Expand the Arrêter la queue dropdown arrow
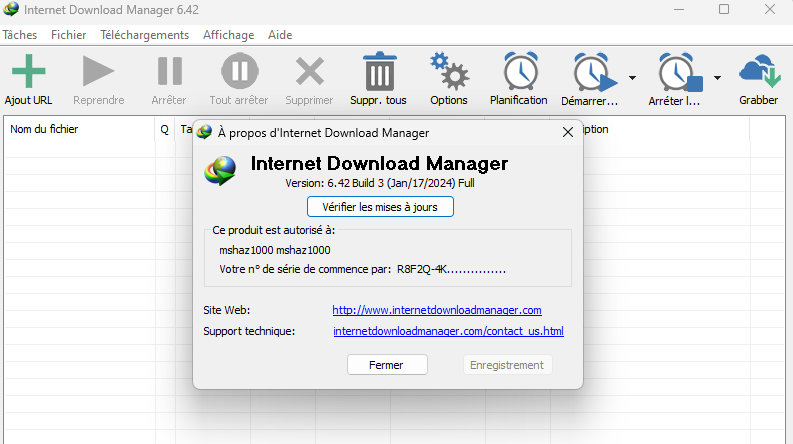 coord(717,78)
